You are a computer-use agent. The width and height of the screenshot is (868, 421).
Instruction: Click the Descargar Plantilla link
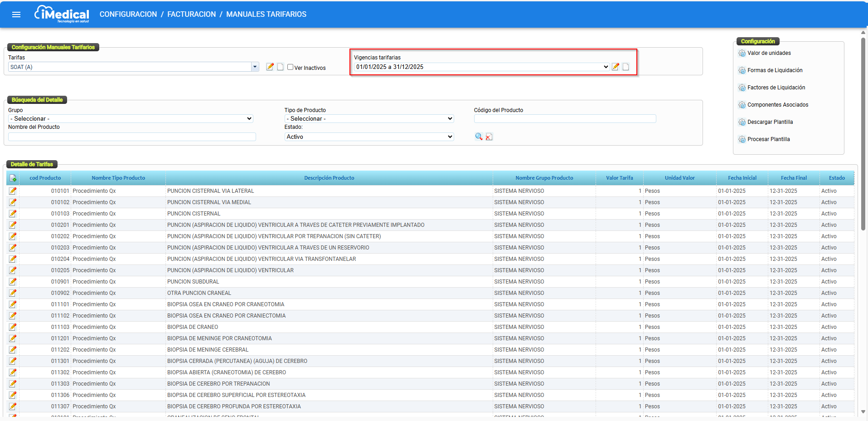click(x=770, y=122)
